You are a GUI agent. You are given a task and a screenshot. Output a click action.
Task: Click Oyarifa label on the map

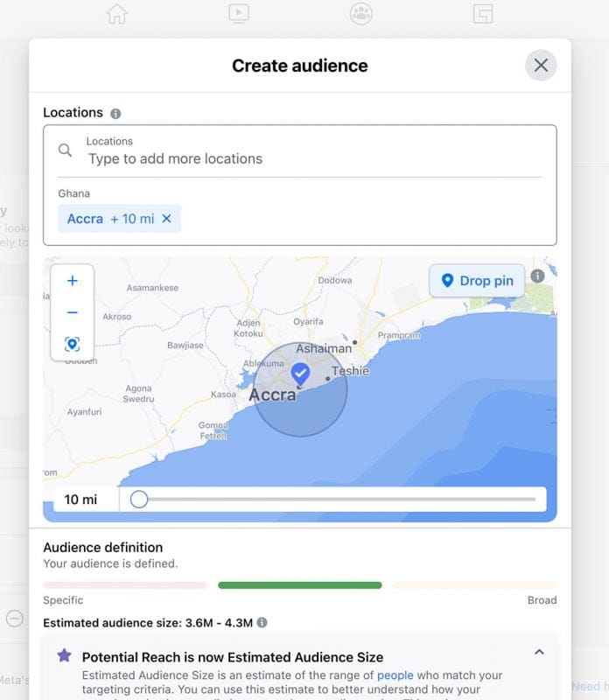(308, 321)
